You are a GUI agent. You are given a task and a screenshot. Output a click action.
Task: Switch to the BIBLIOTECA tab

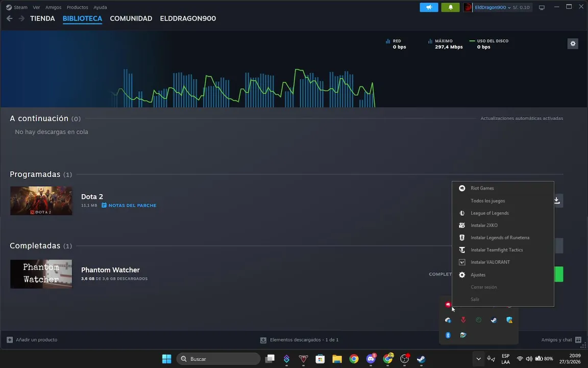click(83, 18)
